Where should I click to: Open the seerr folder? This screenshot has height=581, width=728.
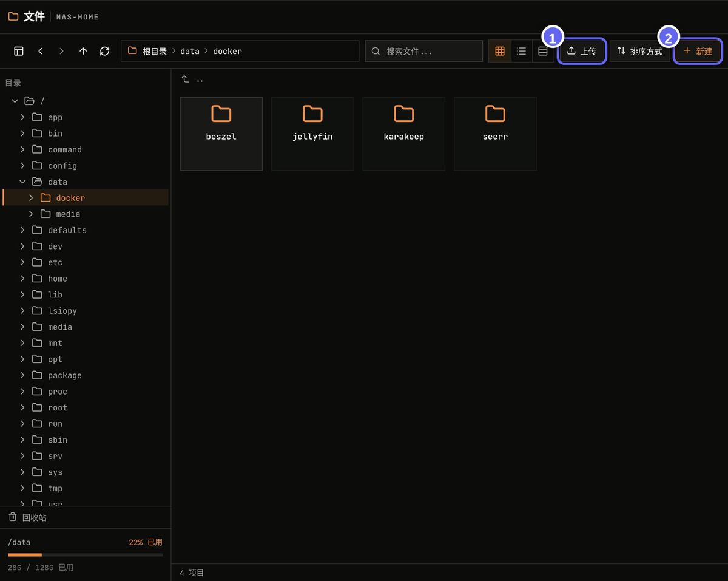click(495, 134)
